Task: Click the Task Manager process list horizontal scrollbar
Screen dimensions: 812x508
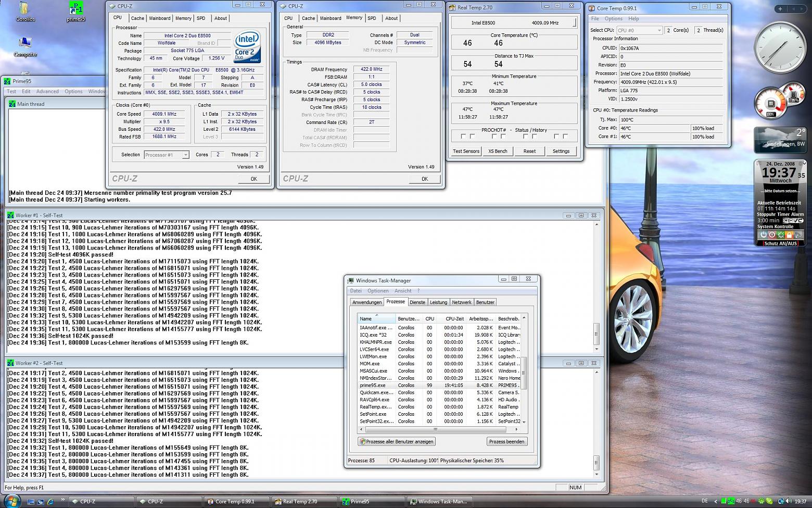Action: tap(436, 430)
